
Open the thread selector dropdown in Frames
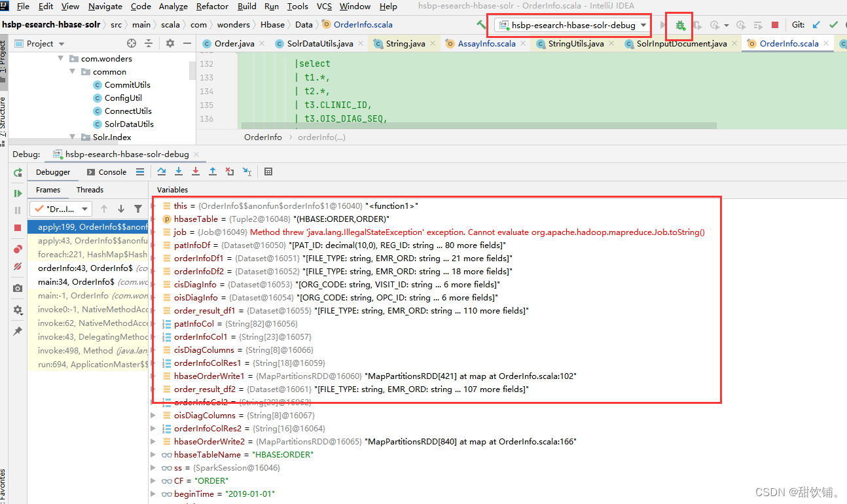pos(61,209)
